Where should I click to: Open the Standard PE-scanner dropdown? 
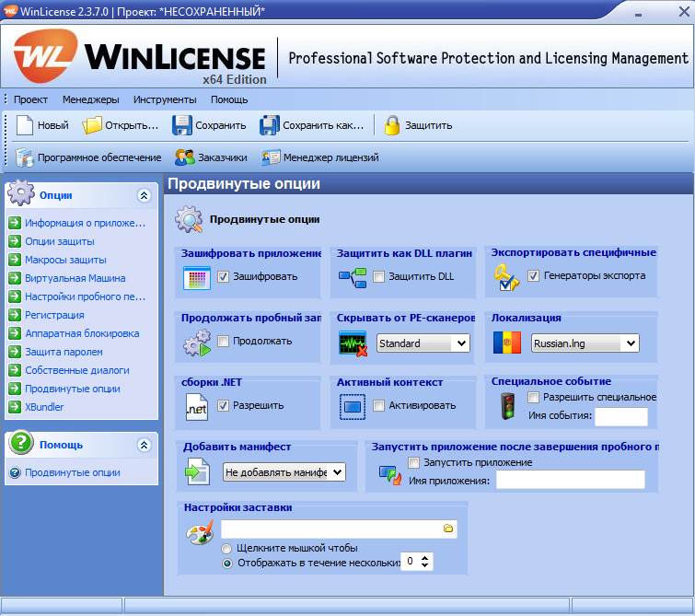coord(460,343)
